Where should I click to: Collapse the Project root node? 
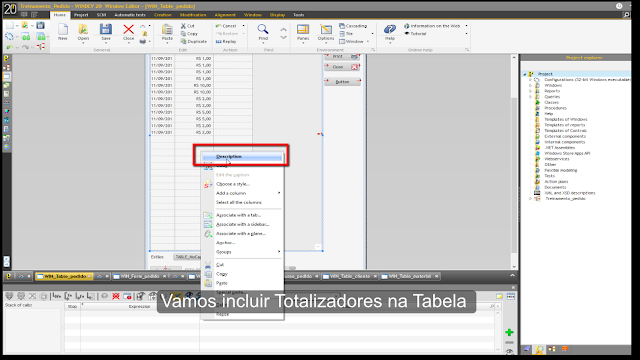(525, 74)
